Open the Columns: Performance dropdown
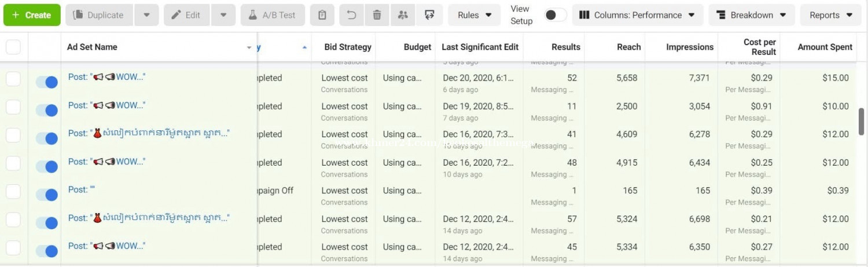This screenshot has height=267, width=868. tap(638, 15)
